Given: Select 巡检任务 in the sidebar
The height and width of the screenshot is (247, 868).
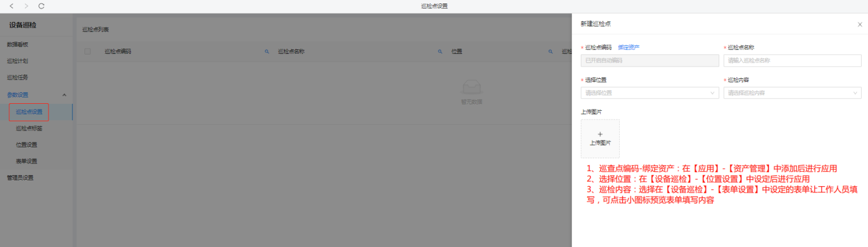Looking at the screenshot, I should pyautogui.click(x=17, y=78).
